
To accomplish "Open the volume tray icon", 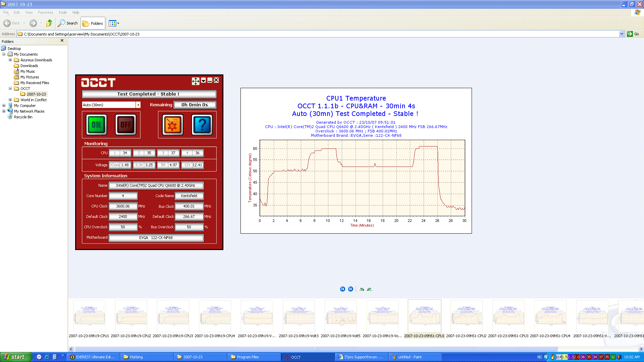I will coord(619,357).
